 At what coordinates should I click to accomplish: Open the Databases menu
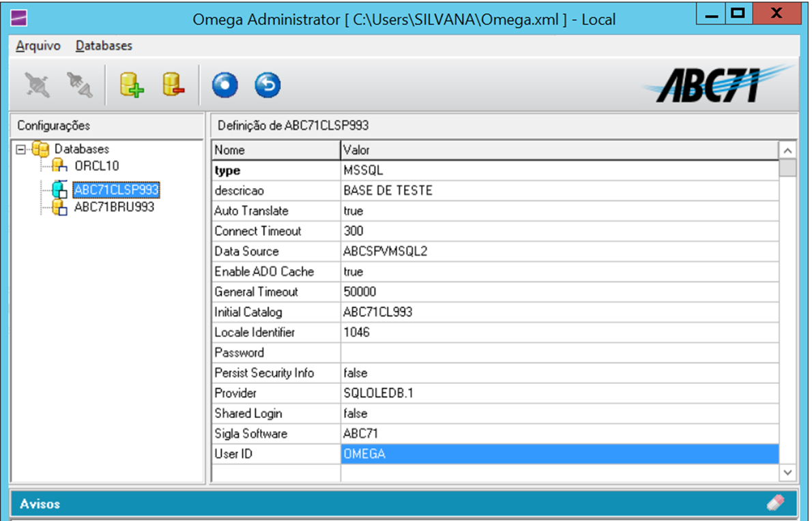point(104,46)
